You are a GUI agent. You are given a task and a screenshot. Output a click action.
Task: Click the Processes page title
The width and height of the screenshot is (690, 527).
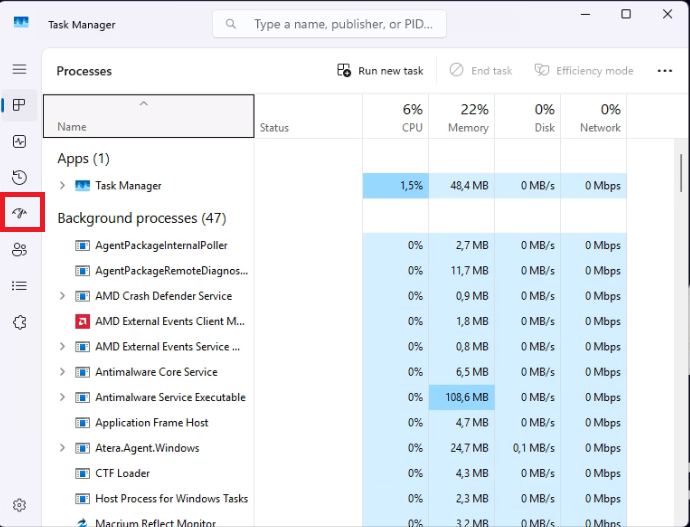tap(84, 71)
